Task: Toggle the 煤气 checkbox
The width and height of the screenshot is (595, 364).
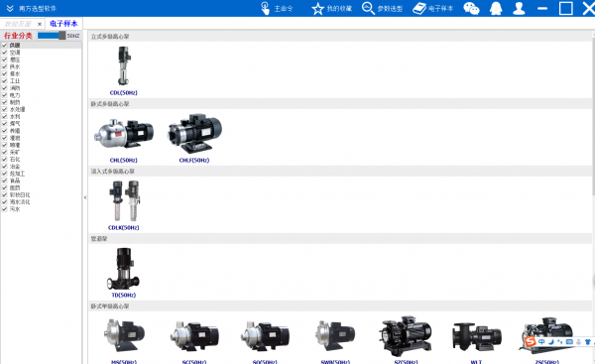Action: [x=5, y=123]
